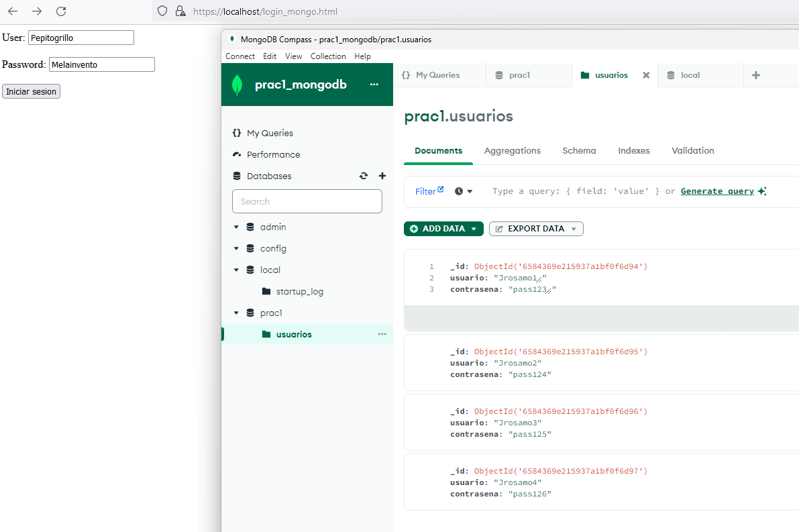The width and height of the screenshot is (799, 532).
Task: Open the Performance sidebar item
Action: (273, 154)
